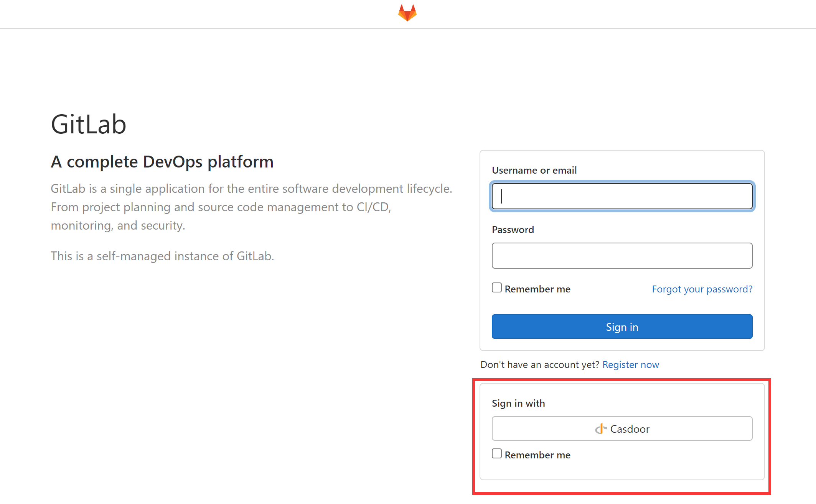Uncheck the Remember me checkbox near Sign in
Viewport: 816px width, 504px height.
tap(496, 287)
